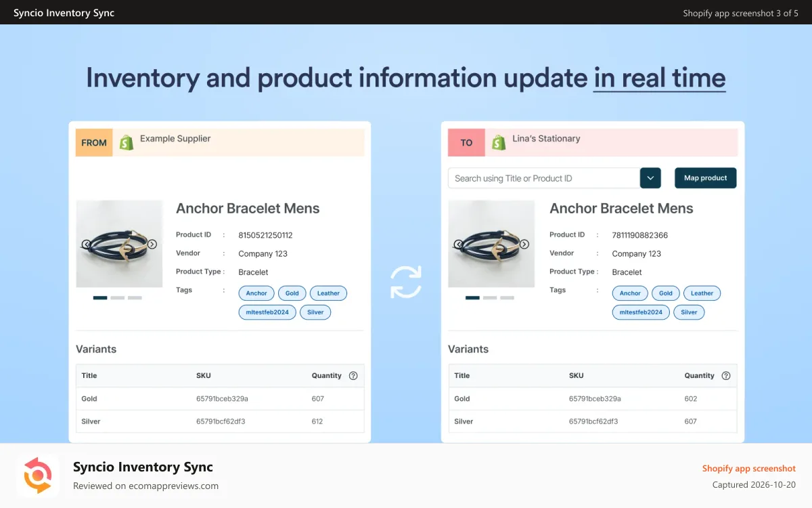The width and height of the screenshot is (812, 508).
Task: Click the 'in real time' underlined heading text
Action: tap(660, 79)
